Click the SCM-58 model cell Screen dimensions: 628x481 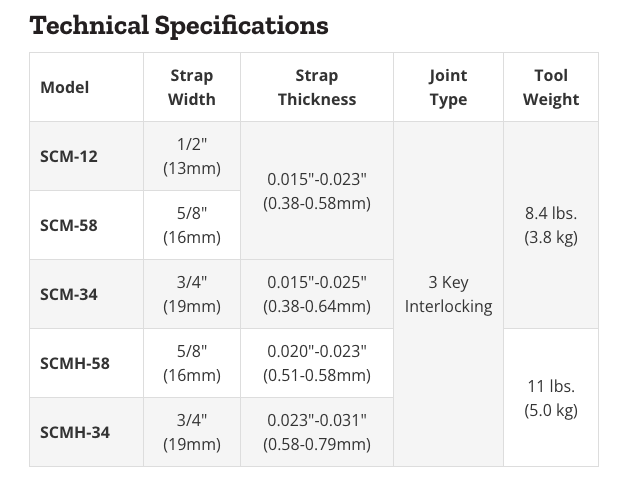69,225
